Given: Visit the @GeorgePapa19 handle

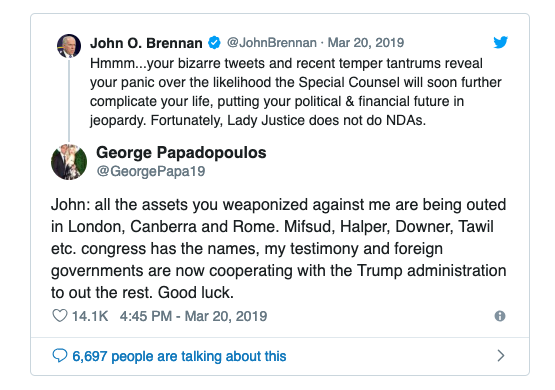Looking at the screenshot, I should 151,171.
